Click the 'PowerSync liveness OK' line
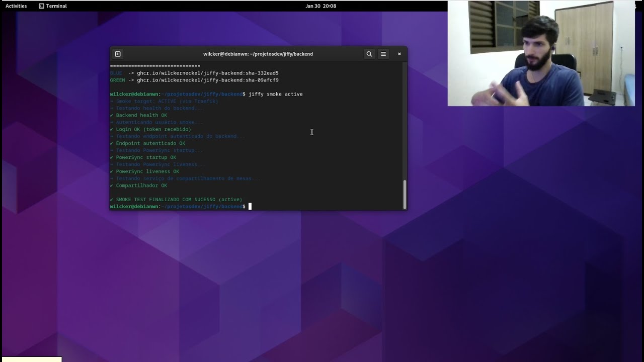The width and height of the screenshot is (644, 362). tap(144, 171)
